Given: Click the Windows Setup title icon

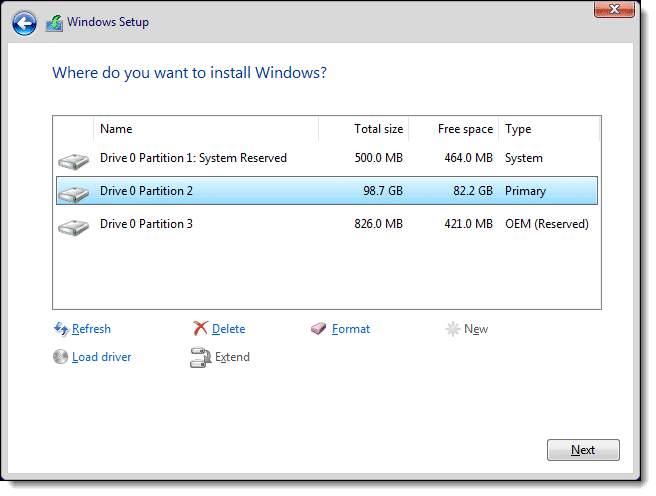Looking at the screenshot, I should pos(54,23).
